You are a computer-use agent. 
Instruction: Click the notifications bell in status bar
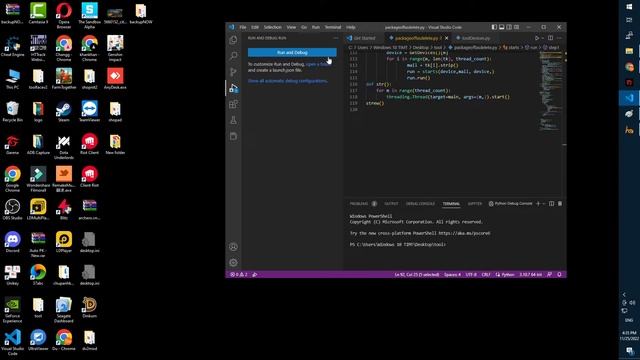559,275
